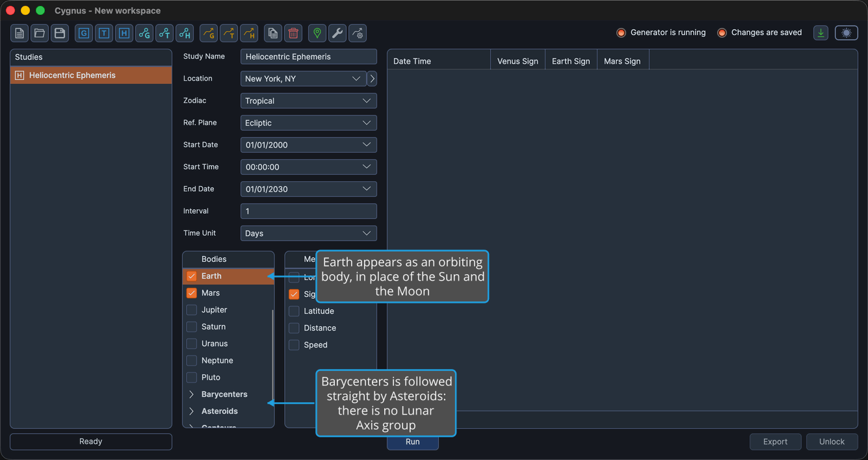
Task: Open the End Date picker 01/01/2030
Action: pyautogui.click(x=309, y=189)
